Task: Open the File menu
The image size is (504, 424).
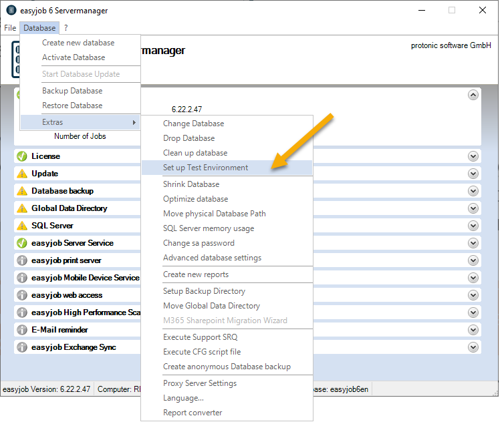Action: (x=10, y=28)
